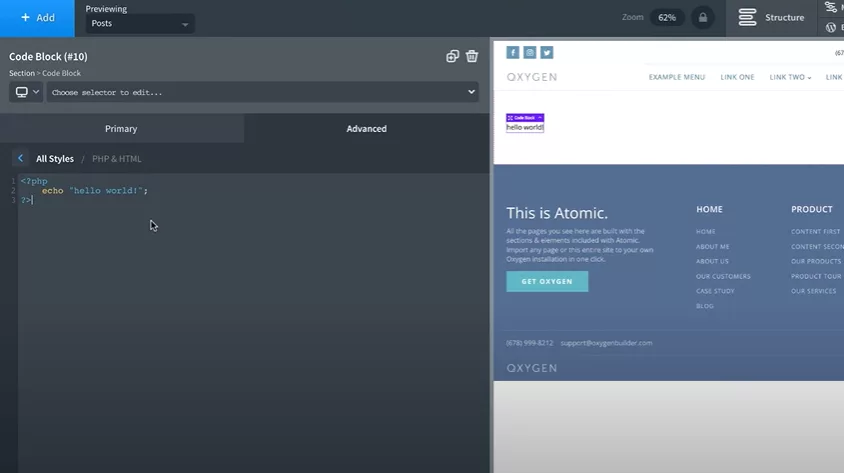The width and height of the screenshot is (844, 473).
Task: Open the Choose selector to edit dropdown
Action: click(262, 92)
